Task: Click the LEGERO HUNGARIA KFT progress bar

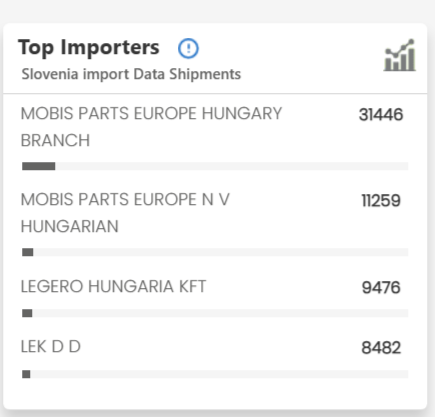Action: [215, 313]
